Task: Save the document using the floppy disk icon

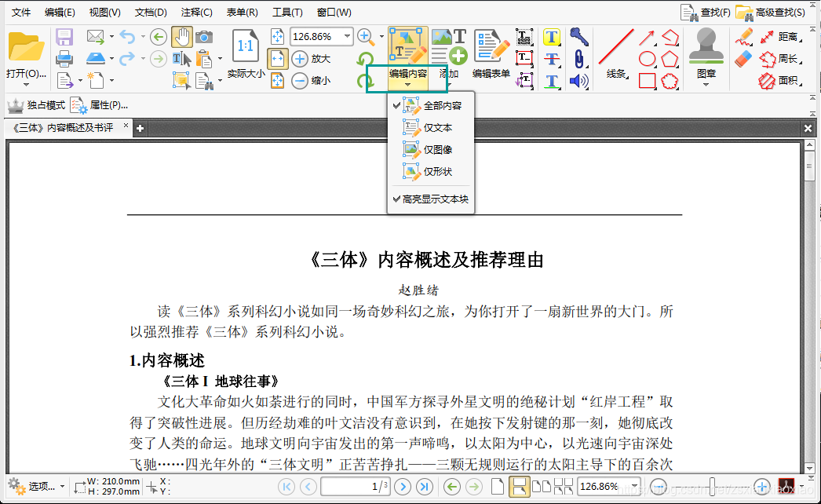Action: point(64,37)
